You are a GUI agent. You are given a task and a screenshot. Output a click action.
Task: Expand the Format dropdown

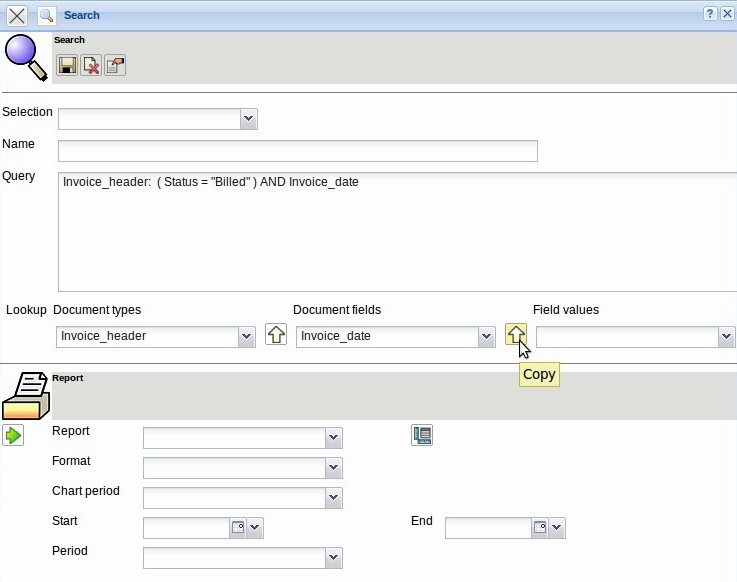pyautogui.click(x=334, y=468)
